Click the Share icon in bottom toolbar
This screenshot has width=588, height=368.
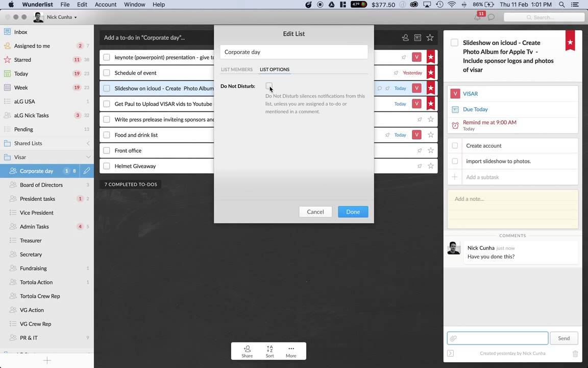[x=247, y=351]
